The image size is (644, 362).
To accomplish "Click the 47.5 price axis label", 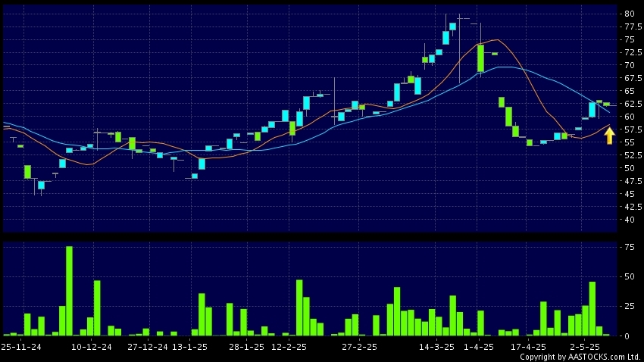I will point(633,181).
